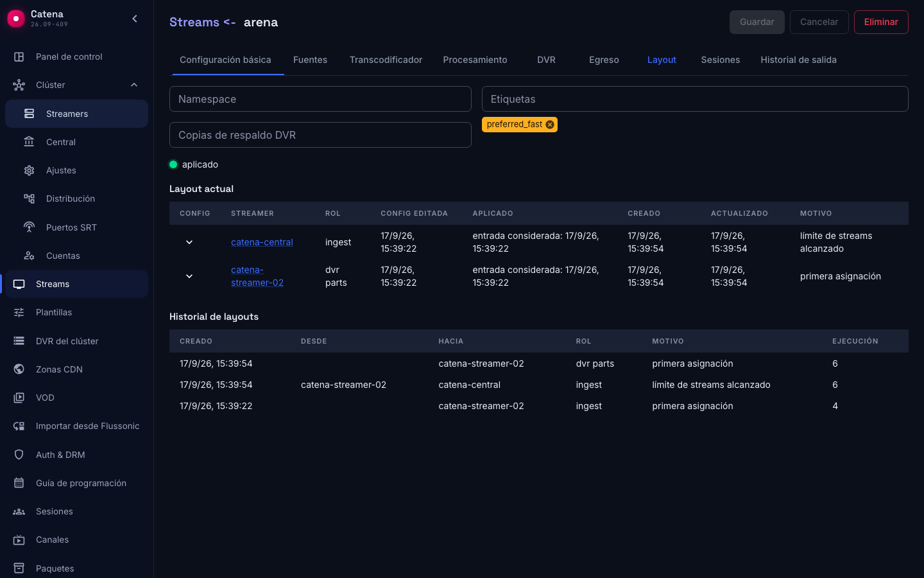Click the Plantillas sliders icon

tap(19, 312)
